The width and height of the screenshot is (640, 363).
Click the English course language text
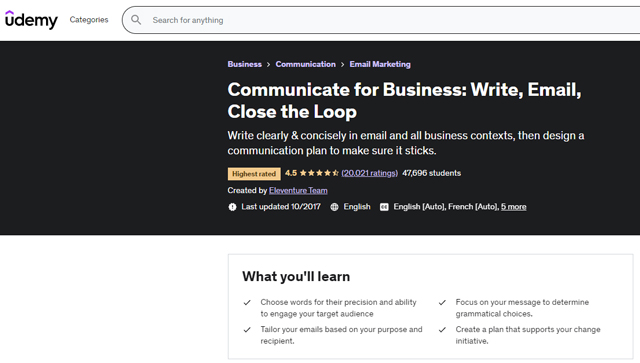point(357,207)
